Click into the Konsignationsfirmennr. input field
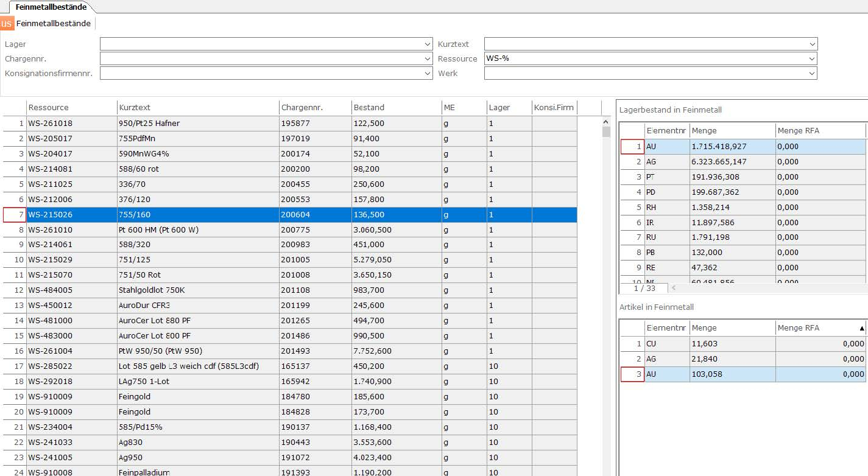Viewport: 868px width, 476px height. coord(262,74)
